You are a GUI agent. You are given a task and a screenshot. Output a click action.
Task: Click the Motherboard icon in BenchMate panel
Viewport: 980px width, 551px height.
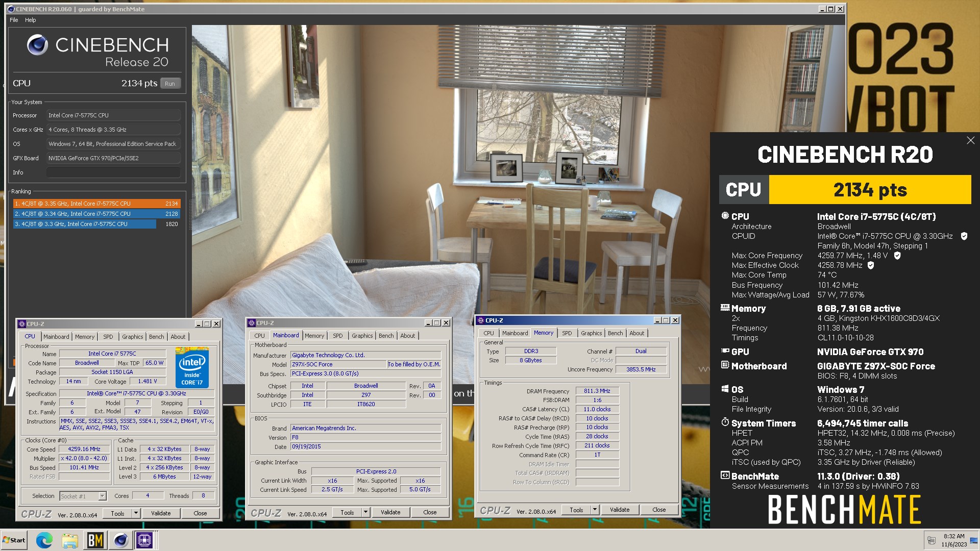tap(725, 365)
